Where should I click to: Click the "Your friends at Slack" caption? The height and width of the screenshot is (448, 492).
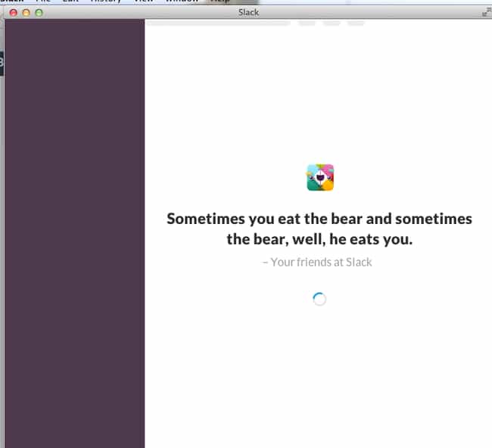click(x=317, y=262)
